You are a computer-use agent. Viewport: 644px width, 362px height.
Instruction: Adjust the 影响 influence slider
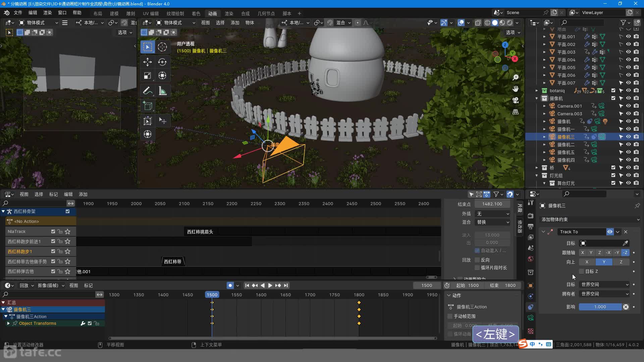pyautogui.click(x=600, y=307)
